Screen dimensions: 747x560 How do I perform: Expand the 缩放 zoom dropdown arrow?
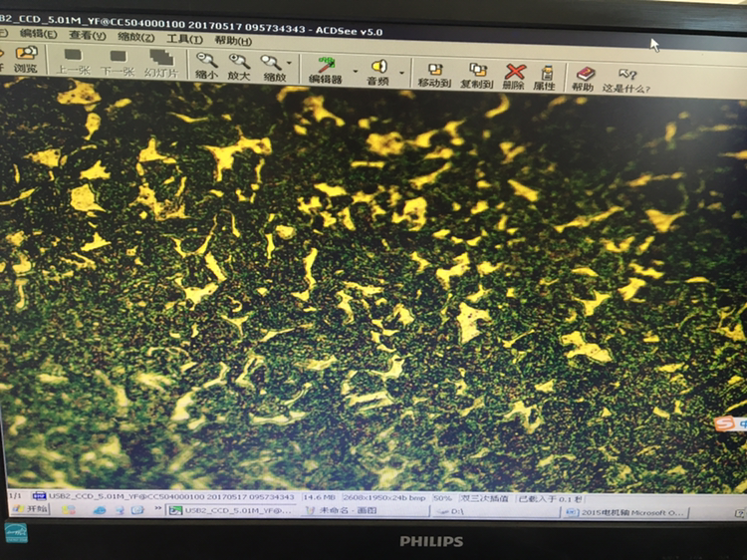[289, 64]
